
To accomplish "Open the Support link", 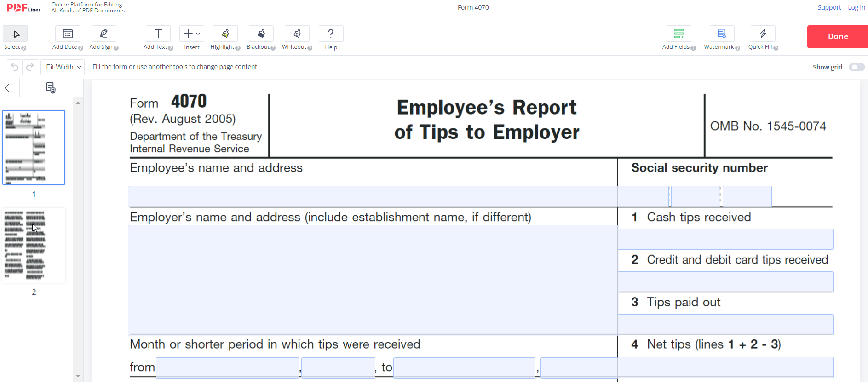I will click(x=829, y=7).
